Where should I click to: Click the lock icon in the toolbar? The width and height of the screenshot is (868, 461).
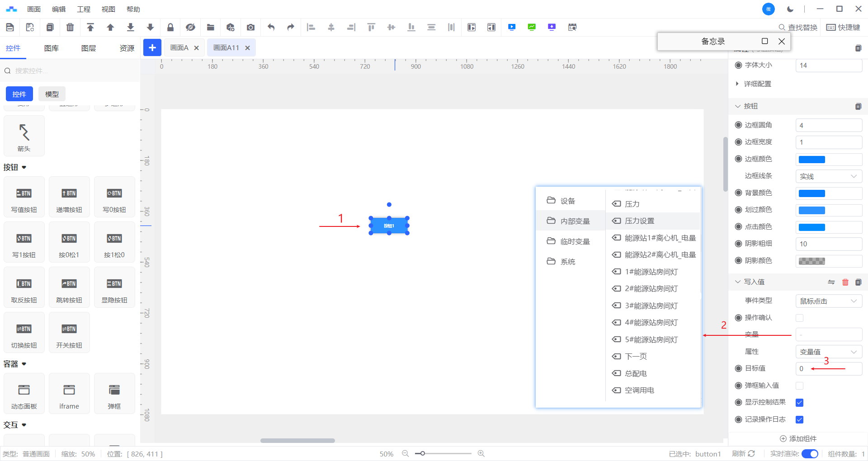(x=170, y=27)
